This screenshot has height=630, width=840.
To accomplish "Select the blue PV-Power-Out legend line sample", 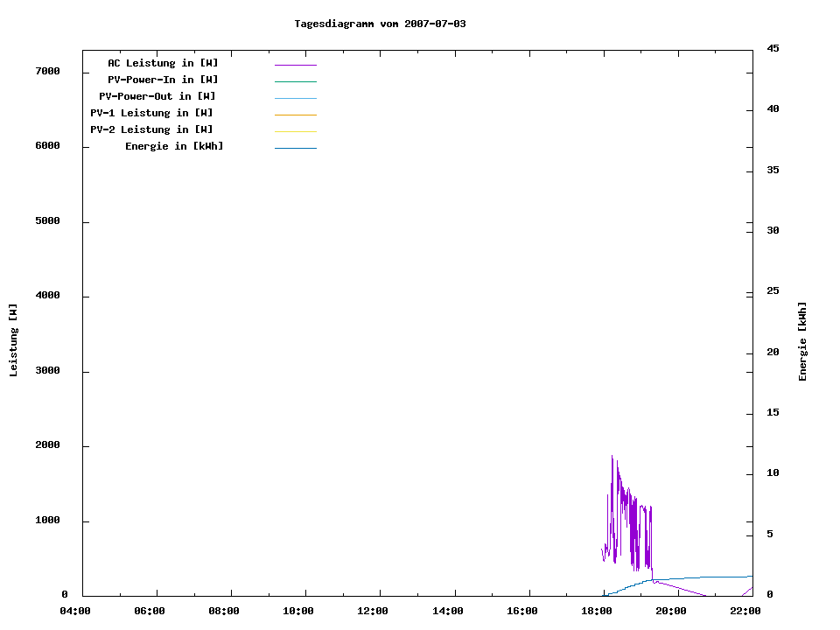I will [295, 98].
